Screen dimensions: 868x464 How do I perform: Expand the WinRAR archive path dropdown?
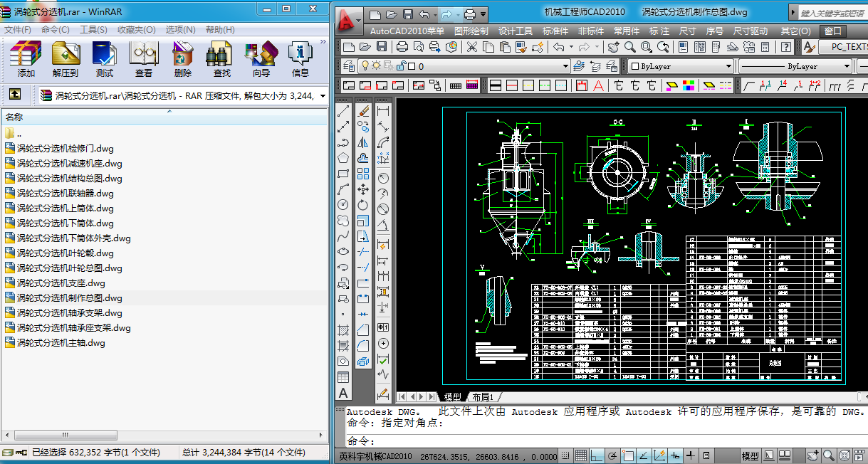pos(323,95)
